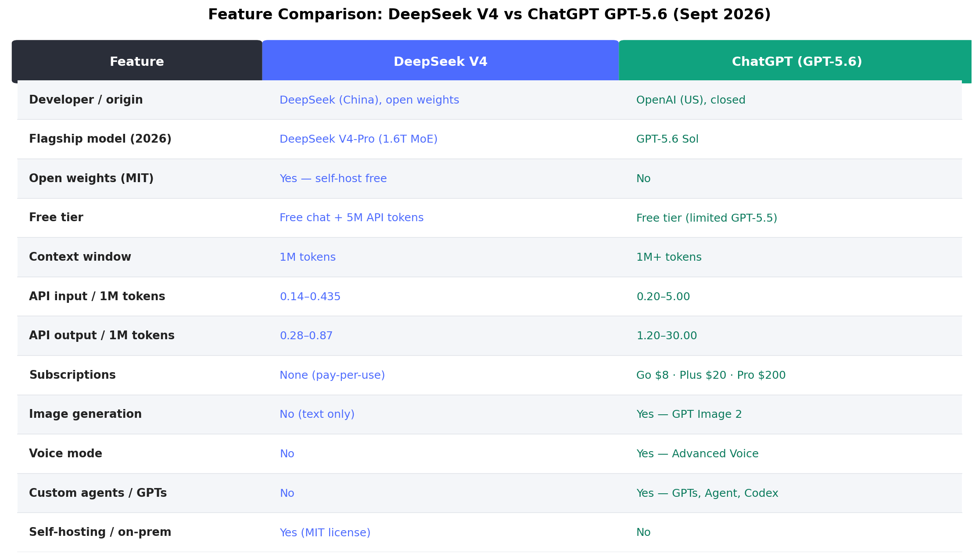Select the 'Open weights (MIT)' row label
979x560 pixels.
coord(91,179)
